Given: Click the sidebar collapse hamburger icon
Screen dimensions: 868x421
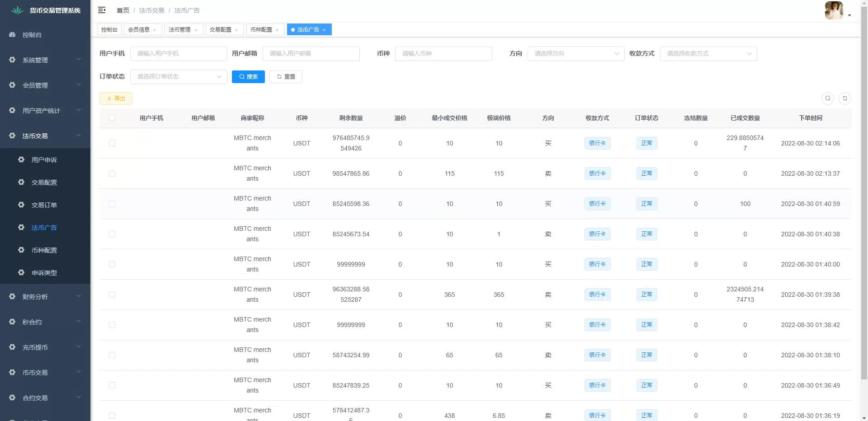Looking at the screenshot, I should (102, 10).
